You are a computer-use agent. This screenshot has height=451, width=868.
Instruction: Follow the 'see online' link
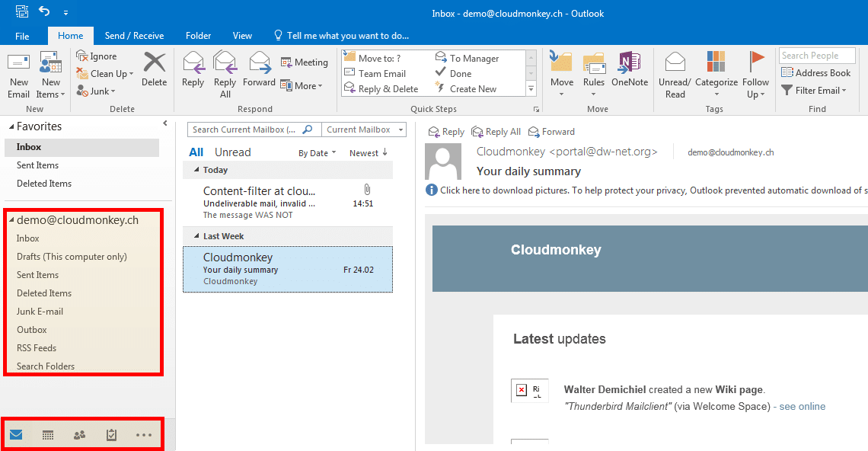pyautogui.click(x=802, y=407)
